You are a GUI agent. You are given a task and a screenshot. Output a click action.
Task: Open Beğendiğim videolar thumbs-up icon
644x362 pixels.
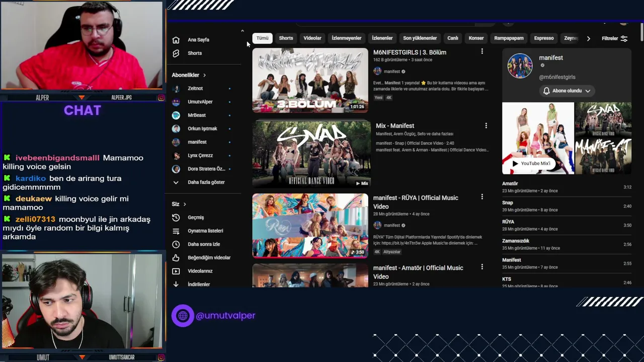pyautogui.click(x=176, y=258)
